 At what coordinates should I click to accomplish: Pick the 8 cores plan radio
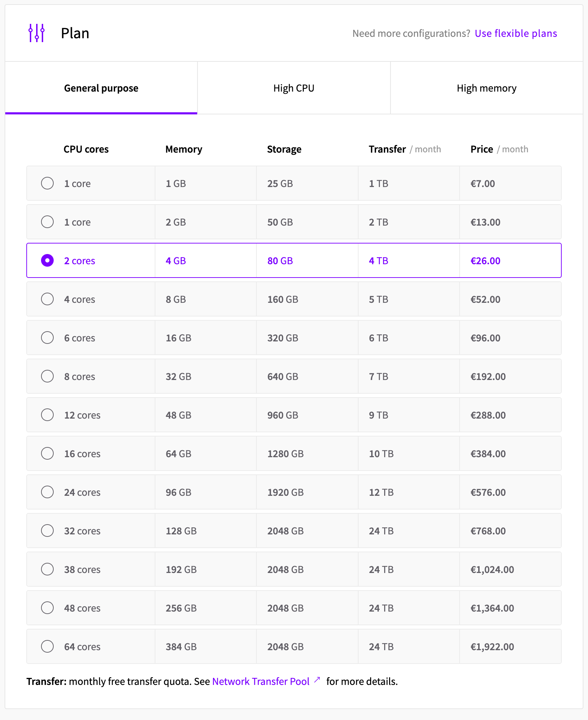tap(47, 376)
